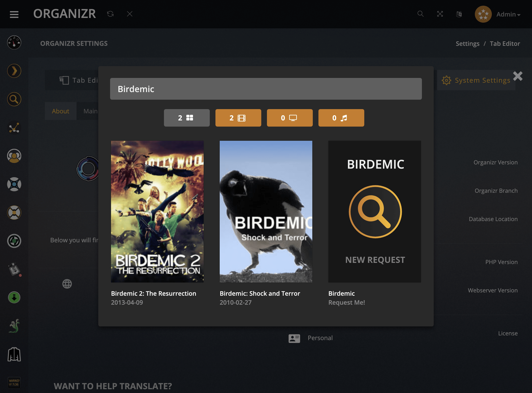Toggle the movies filter showing 2
This screenshot has width=532, height=393.
[x=238, y=118]
